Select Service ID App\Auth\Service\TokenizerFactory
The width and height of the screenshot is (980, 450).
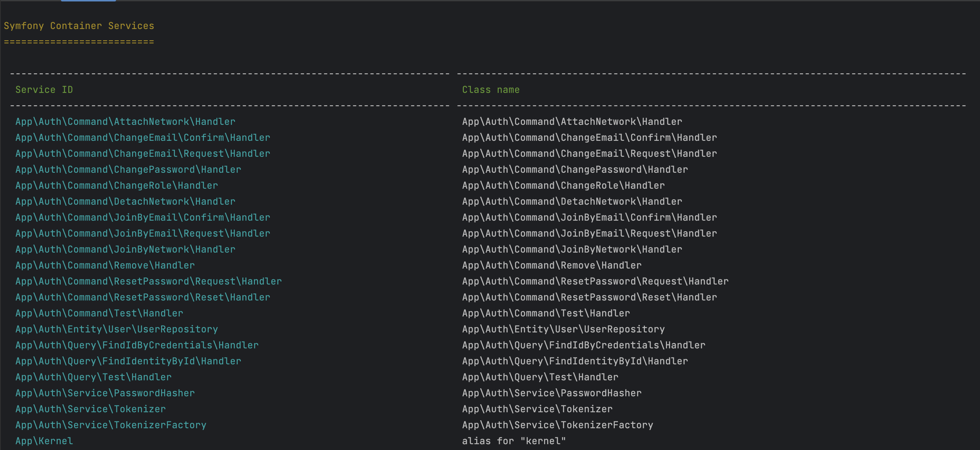(x=111, y=426)
